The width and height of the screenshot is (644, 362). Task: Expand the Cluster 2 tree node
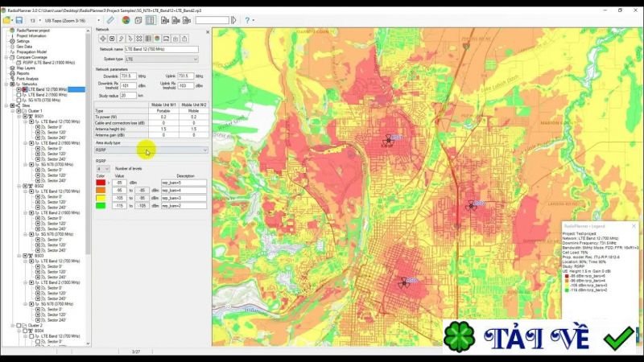click(x=13, y=326)
